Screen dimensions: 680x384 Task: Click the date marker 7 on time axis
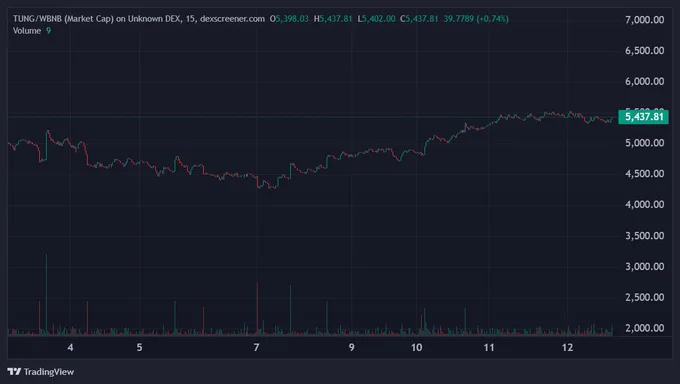point(256,347)
